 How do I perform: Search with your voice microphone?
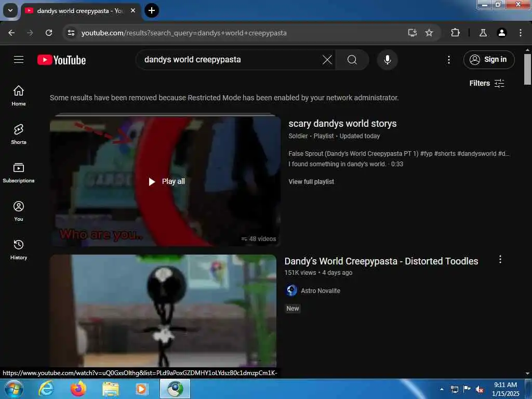[388, 60]
